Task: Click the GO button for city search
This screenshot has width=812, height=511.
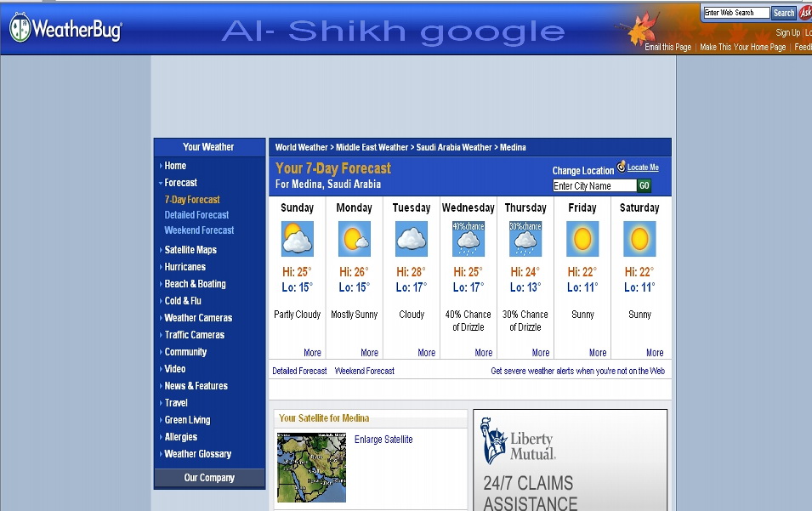Action: click(x=644, y=186)
